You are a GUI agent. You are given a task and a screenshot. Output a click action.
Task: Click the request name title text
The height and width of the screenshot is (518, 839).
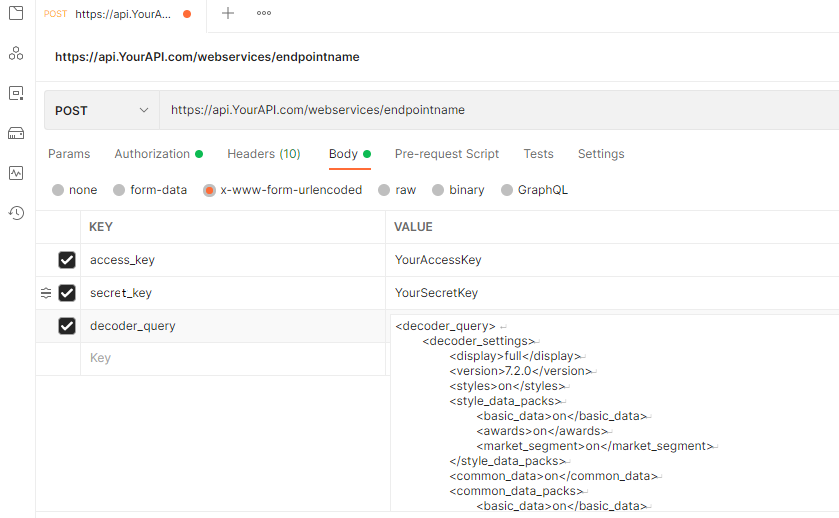(x=207, y=57)
